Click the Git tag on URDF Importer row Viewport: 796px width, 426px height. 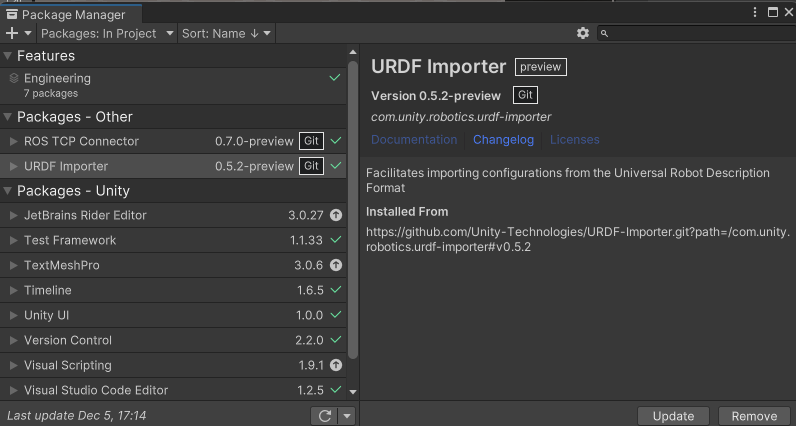pos(311,166)
